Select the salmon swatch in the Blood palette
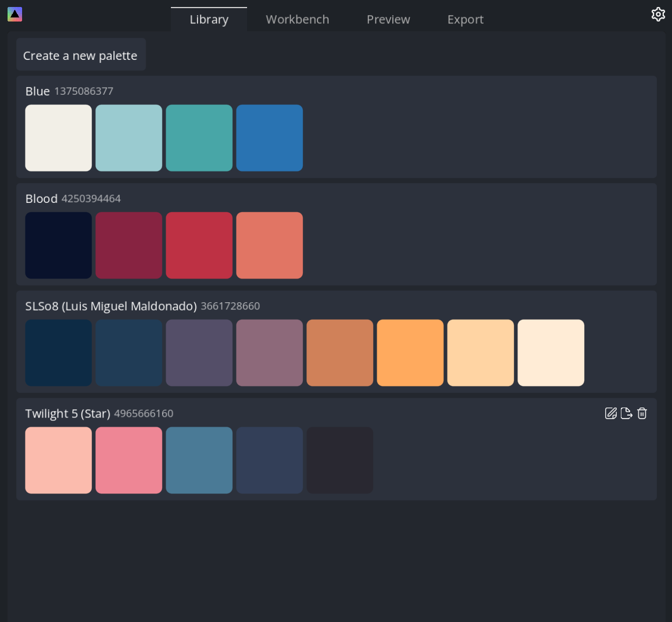The width and height of the screenshot is (672, 622). pyautogui.click(x=269, y=245)
